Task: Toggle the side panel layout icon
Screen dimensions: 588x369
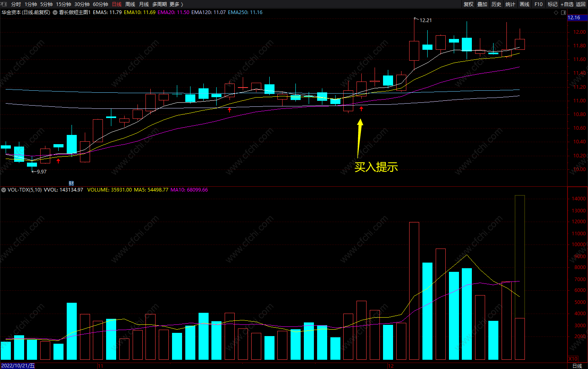Action: click(563, 12)
